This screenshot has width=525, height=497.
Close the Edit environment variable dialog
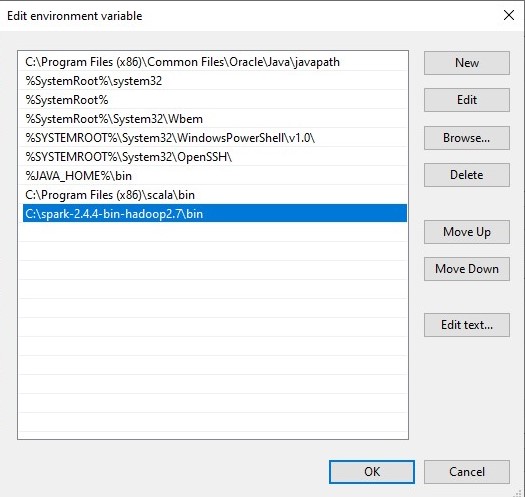[x=509, y=15]
